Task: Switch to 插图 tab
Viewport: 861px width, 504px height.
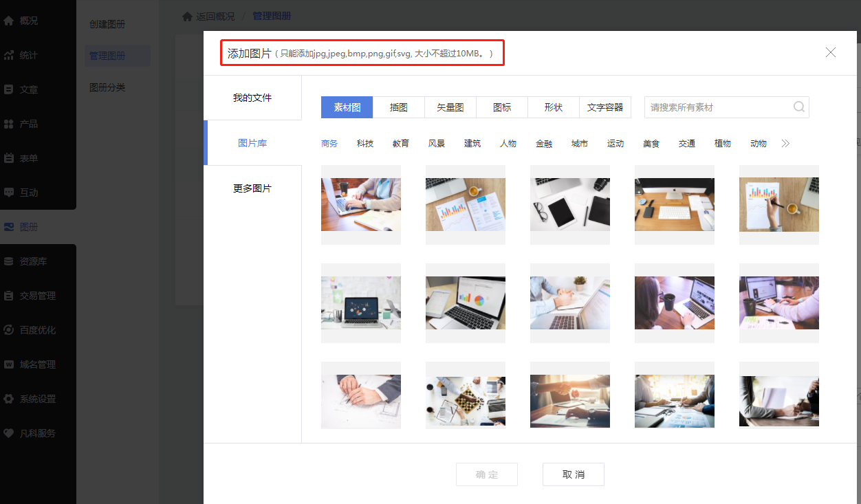Action: click(399, 107)
